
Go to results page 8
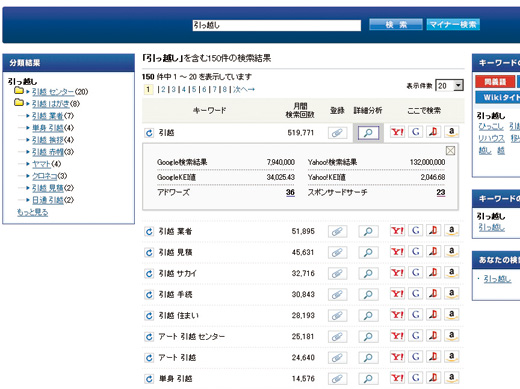click(225, 89)
